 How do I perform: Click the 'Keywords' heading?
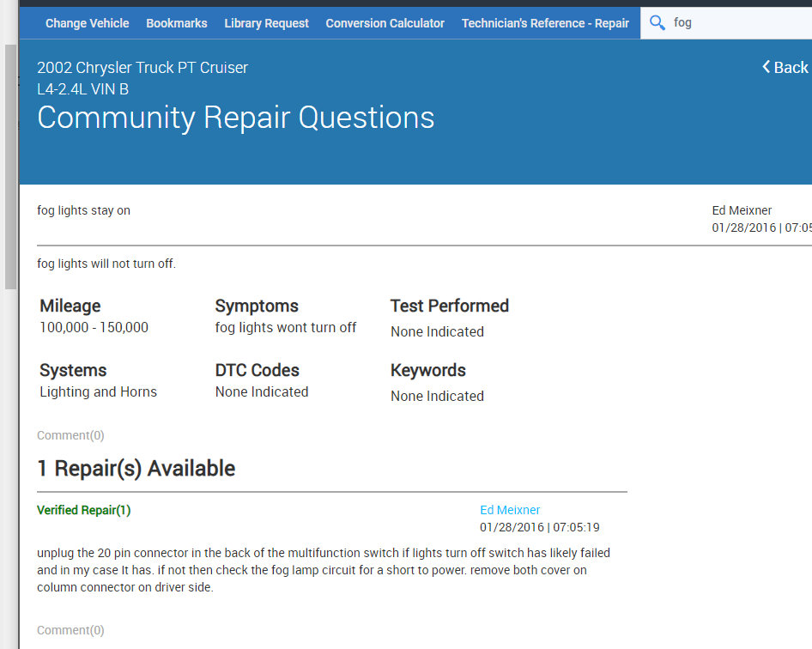pyautogui.click(x=428, y=370)
